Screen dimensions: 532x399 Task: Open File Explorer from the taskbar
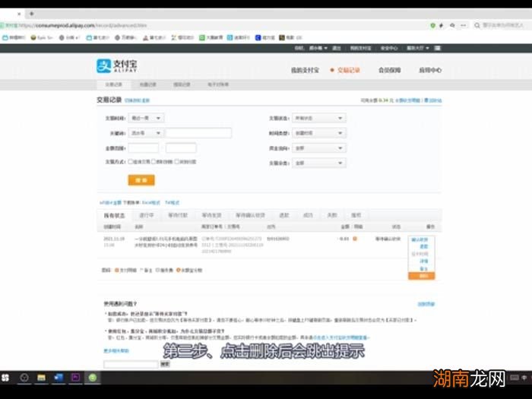[x=41, y=378]
